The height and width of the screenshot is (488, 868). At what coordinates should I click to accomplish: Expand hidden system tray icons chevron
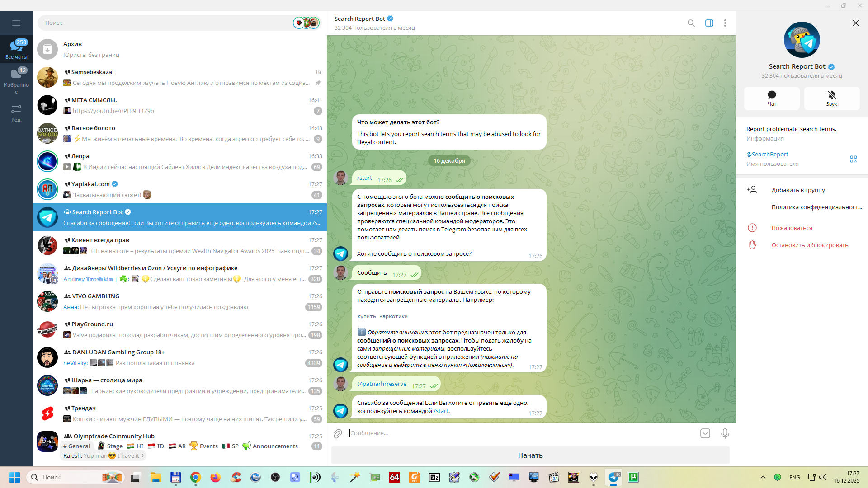click(763, 477)
